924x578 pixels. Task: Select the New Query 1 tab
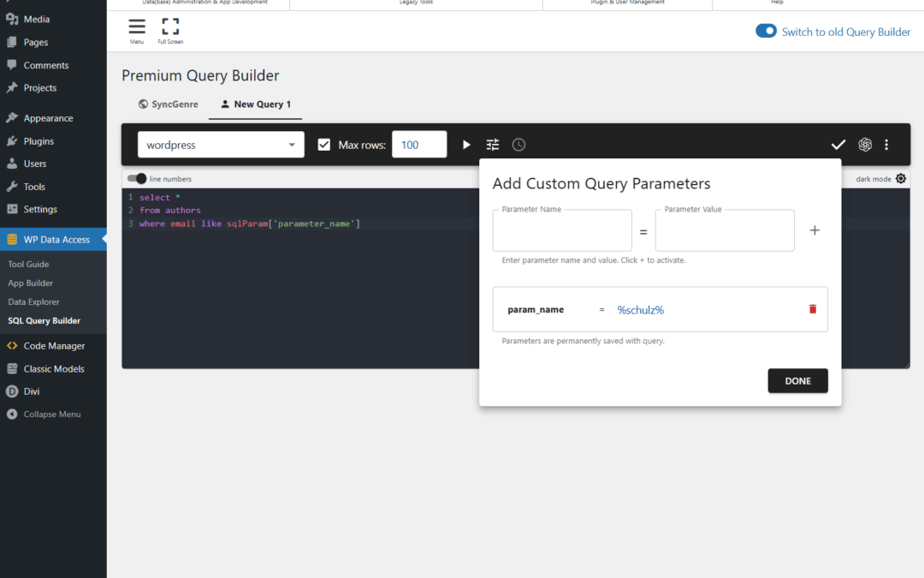(256, 104)
